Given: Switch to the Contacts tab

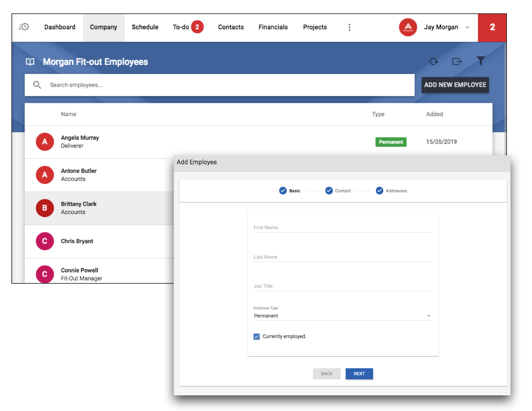Looking at the screenshot, I should [231, 27].
